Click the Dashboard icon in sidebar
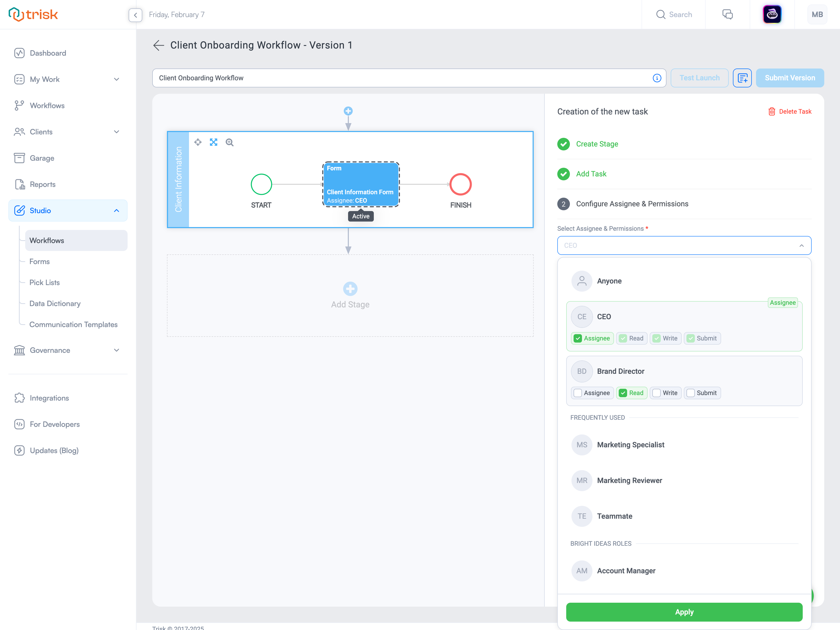 click(19, 53)
